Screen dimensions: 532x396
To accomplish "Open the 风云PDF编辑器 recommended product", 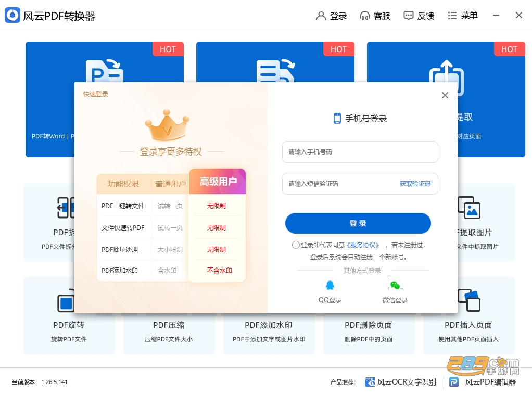I will 483,382.
